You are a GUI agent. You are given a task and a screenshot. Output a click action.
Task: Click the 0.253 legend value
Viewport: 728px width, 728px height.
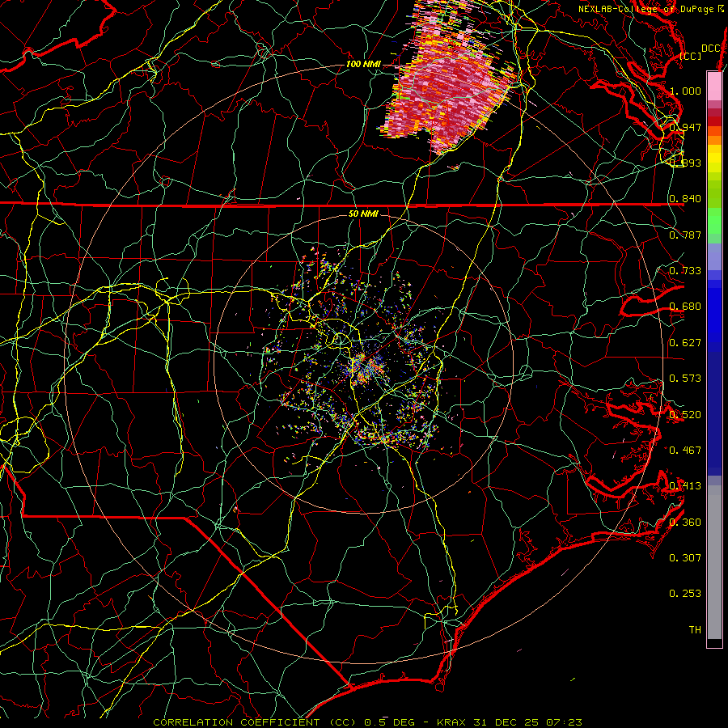pos(685,594)
